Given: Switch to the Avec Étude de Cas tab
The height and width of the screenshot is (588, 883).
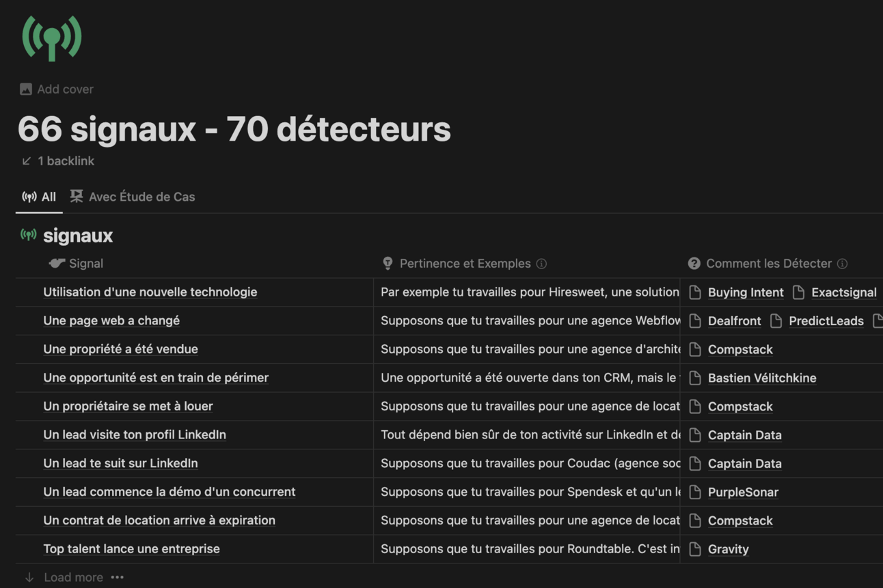Looking at the screenshot, I should click(141, 197).
